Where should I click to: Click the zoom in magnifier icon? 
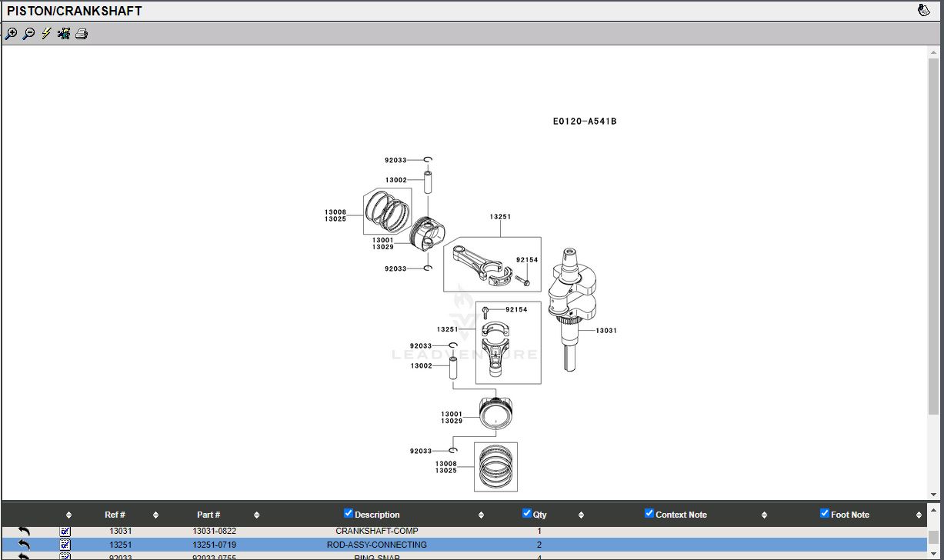coord(11,33)
